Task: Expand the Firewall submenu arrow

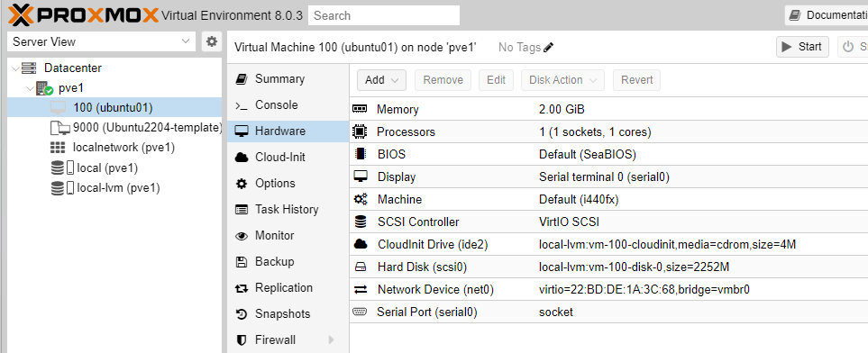Action: (331, 339)
